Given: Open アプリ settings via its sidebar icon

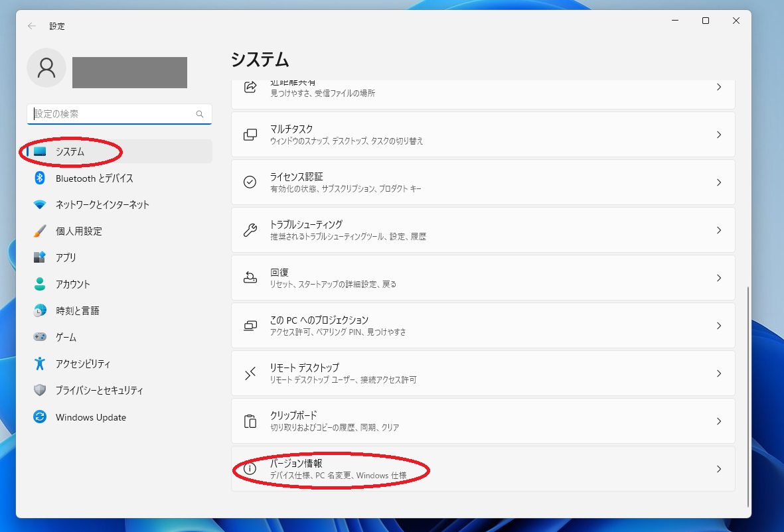Looking at the screenshot, I should (x=42, y=257).
